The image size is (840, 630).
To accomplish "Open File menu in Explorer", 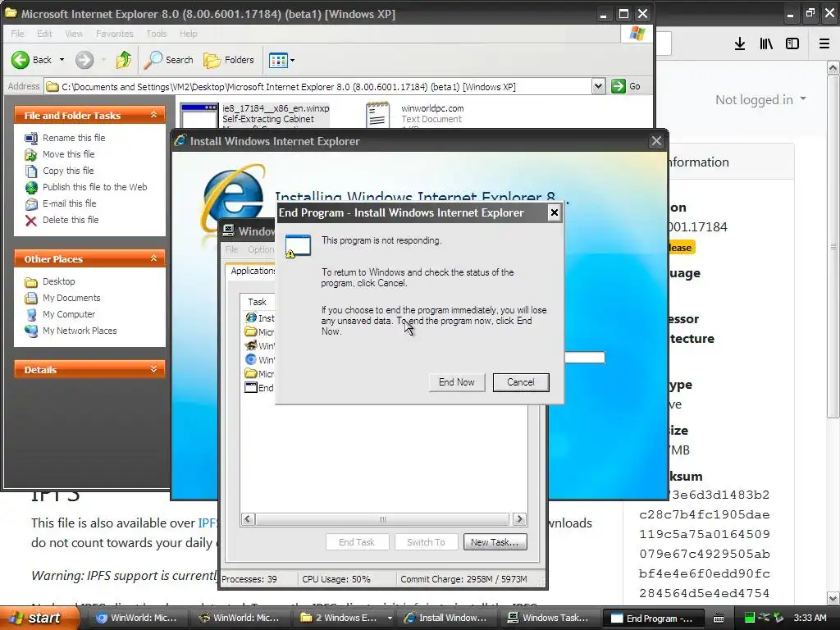I will [x=17, y=34].
